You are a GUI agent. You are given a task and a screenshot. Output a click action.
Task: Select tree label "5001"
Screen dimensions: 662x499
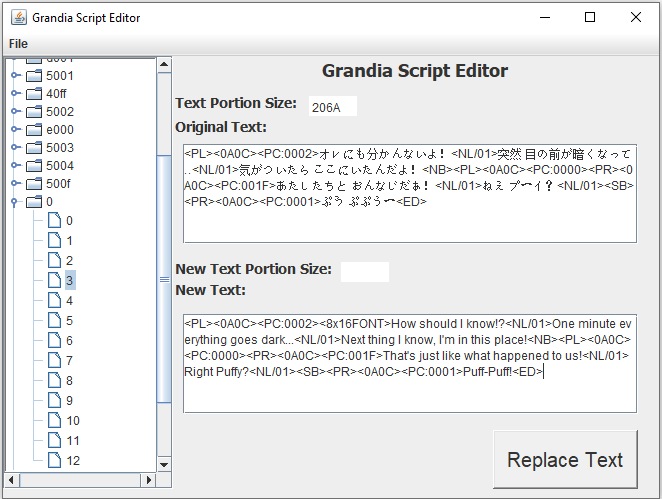coord(60,76)
